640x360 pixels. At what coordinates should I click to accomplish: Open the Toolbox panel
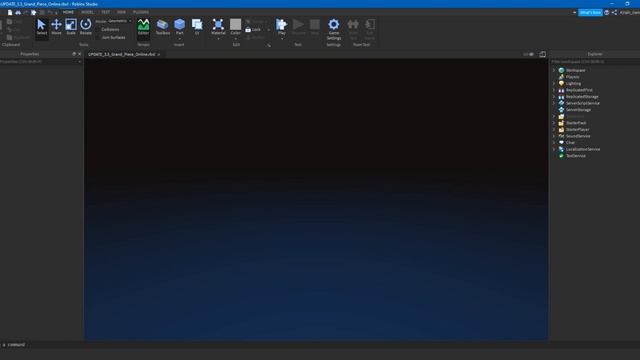(162, 27)
